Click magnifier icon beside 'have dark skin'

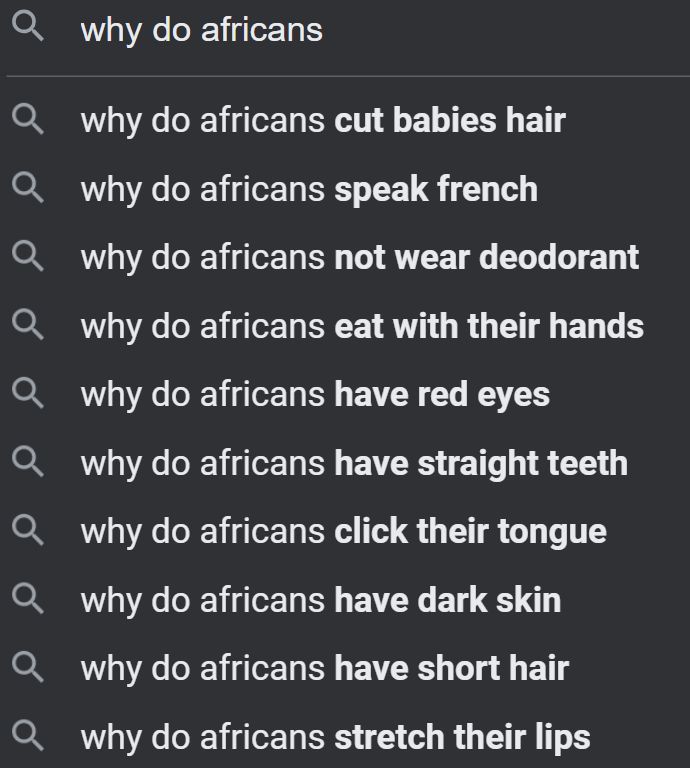pos(28,599)
